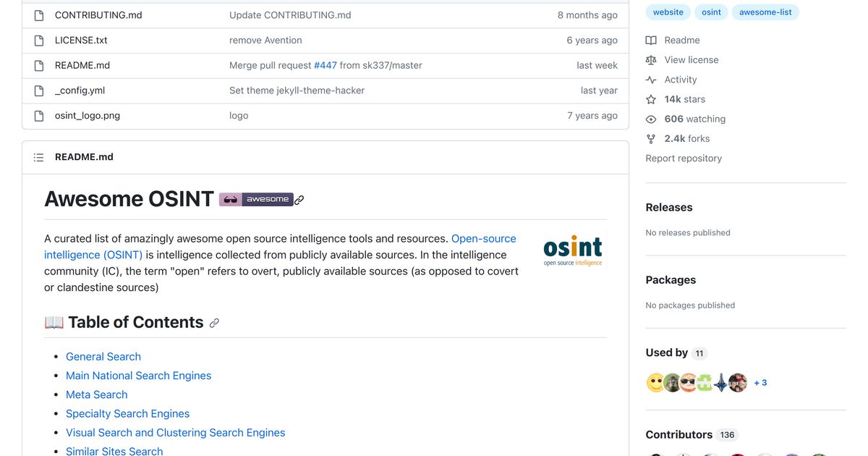Follow the Open-source intelligence (OSINT) link

click(483, 238)
